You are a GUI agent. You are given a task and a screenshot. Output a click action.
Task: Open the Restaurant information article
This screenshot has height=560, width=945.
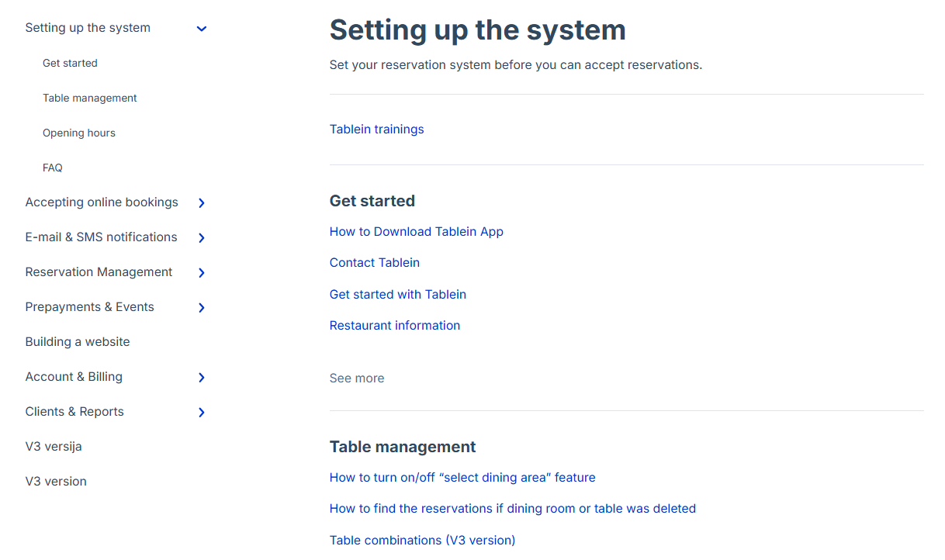pos(395,326)
